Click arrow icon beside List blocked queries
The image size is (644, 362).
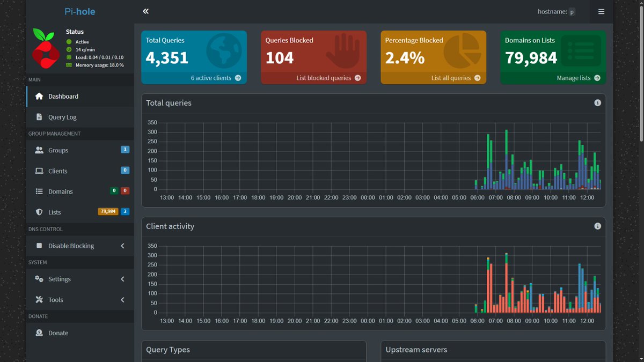(357, 78)
